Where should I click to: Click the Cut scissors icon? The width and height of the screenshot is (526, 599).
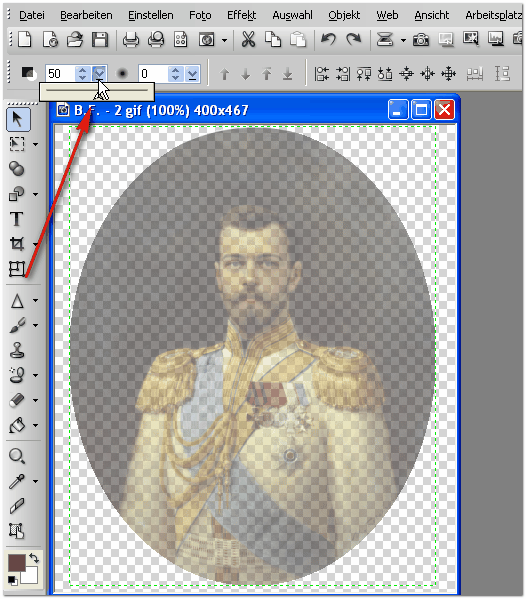248,40
